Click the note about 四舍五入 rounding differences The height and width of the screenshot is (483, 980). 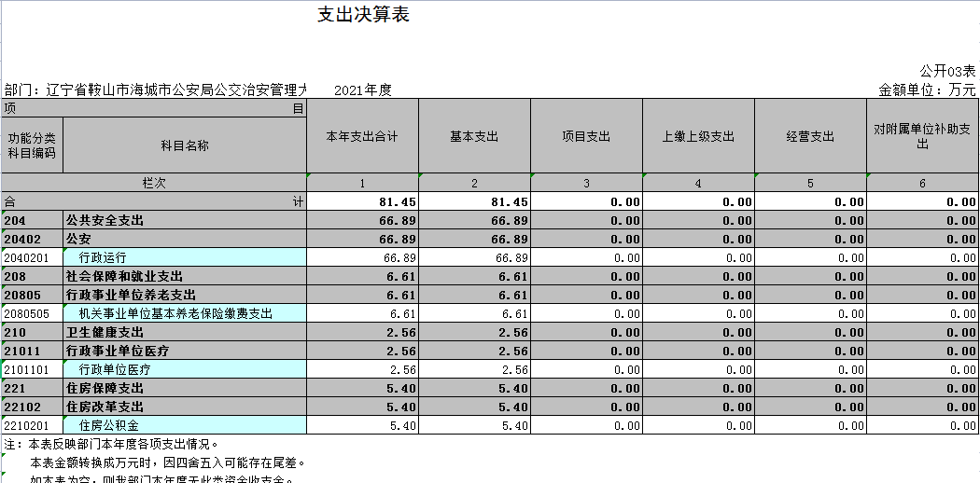[167, 463]
